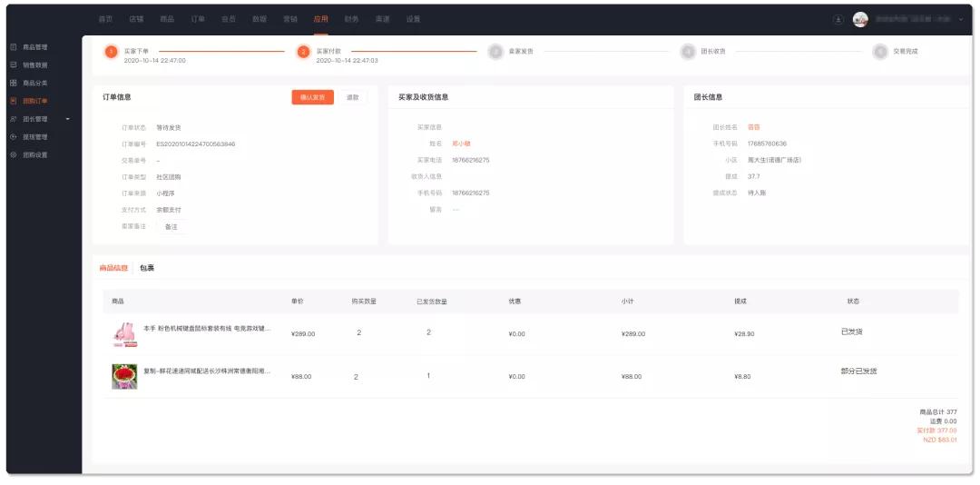Screen dimensions: 980x485
Task: Click the step 4 circle 团长收货
Action: click(x=688, y=52)
